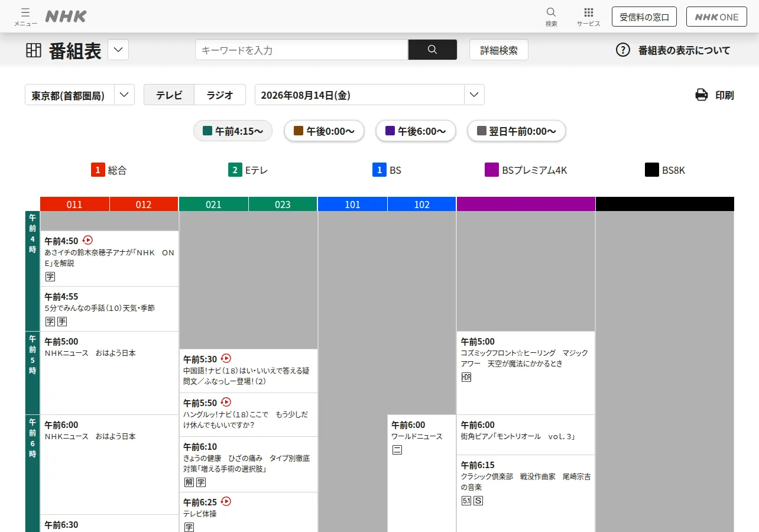Screen dimensions: 759x532
Task: Select subchannel 011 header
Action: click(74, 204)
